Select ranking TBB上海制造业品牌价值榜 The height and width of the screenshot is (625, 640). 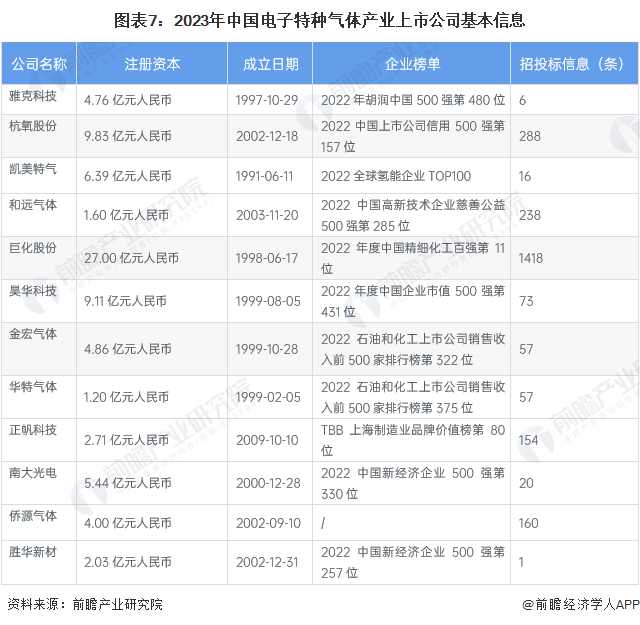tap(413, 440)
